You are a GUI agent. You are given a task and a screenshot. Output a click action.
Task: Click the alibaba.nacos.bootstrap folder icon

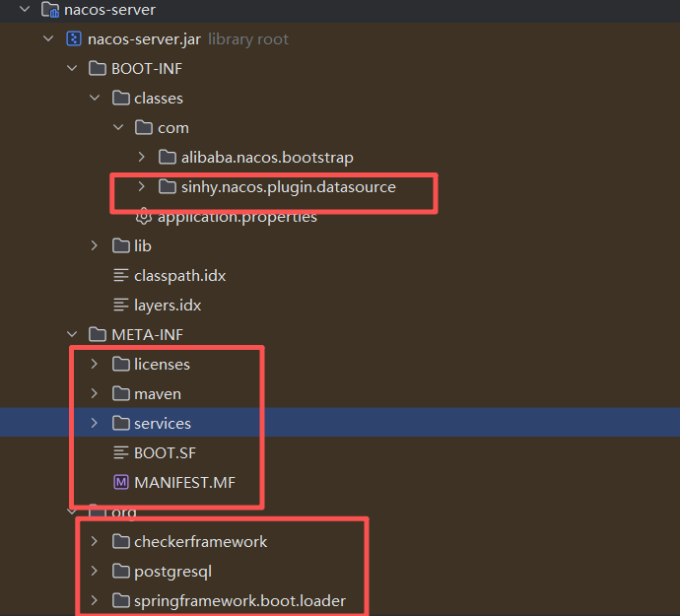tap(168, 157)
